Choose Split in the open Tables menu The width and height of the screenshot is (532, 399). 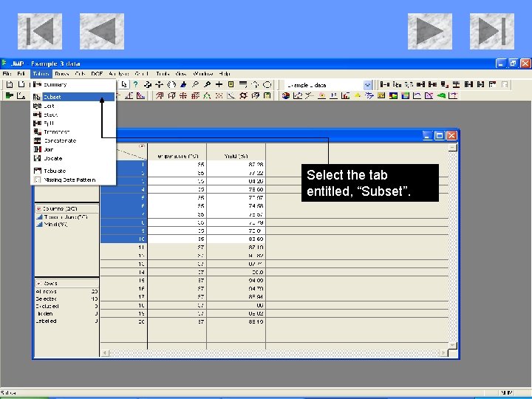[73, 123]
